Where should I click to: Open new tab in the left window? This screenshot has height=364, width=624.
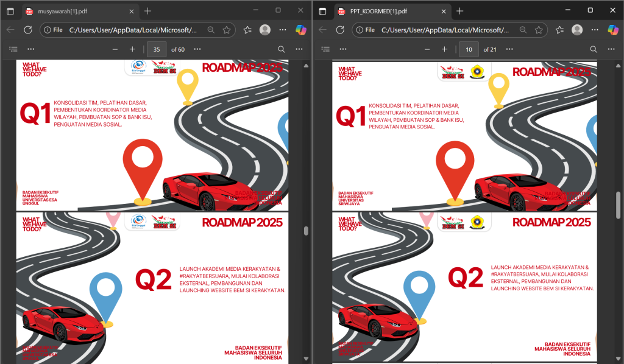click(147, 11)
